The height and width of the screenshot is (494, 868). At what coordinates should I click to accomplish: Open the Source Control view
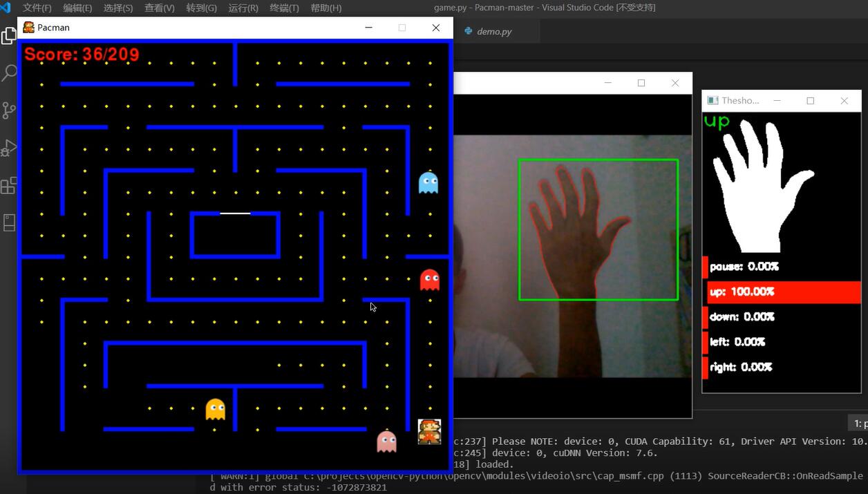9,111
